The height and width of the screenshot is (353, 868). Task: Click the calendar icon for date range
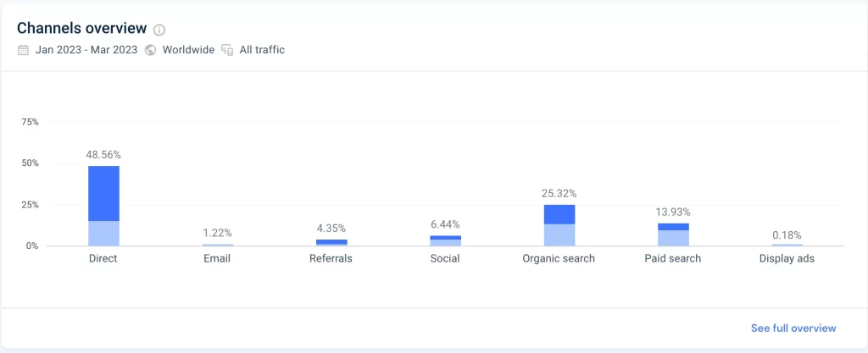tap(23, 50)
